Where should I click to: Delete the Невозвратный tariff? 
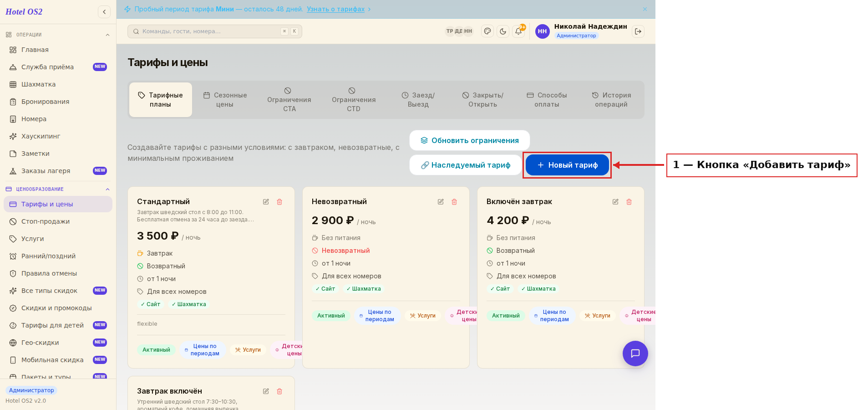pyautogui.click(x=454, y=202)
